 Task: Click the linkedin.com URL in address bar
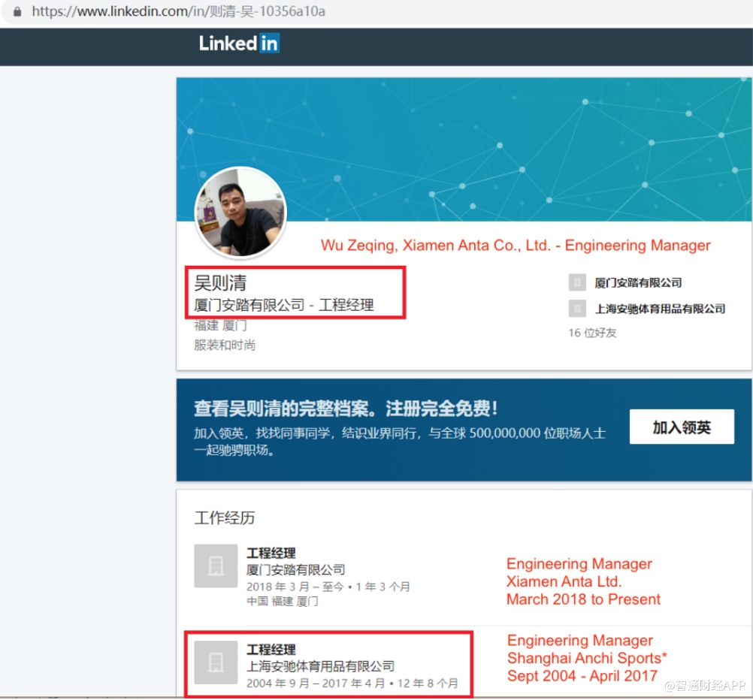tap(178, 11)
